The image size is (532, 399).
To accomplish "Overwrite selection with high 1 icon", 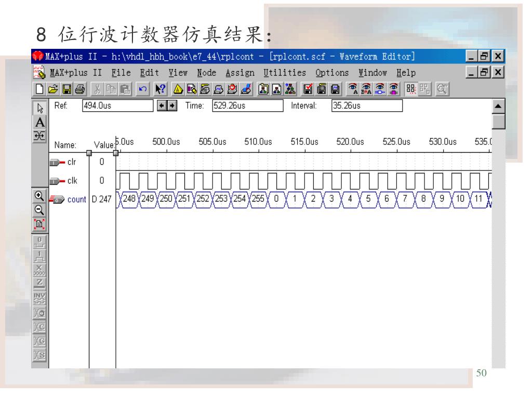I will pos(39,256).
